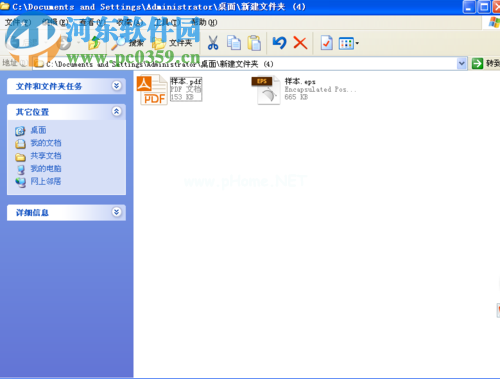Open the Views icon menu

(x=349, y=43)
